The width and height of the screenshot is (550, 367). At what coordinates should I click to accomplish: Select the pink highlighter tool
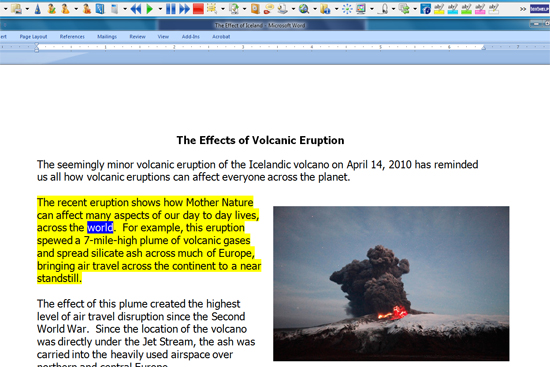480,9
